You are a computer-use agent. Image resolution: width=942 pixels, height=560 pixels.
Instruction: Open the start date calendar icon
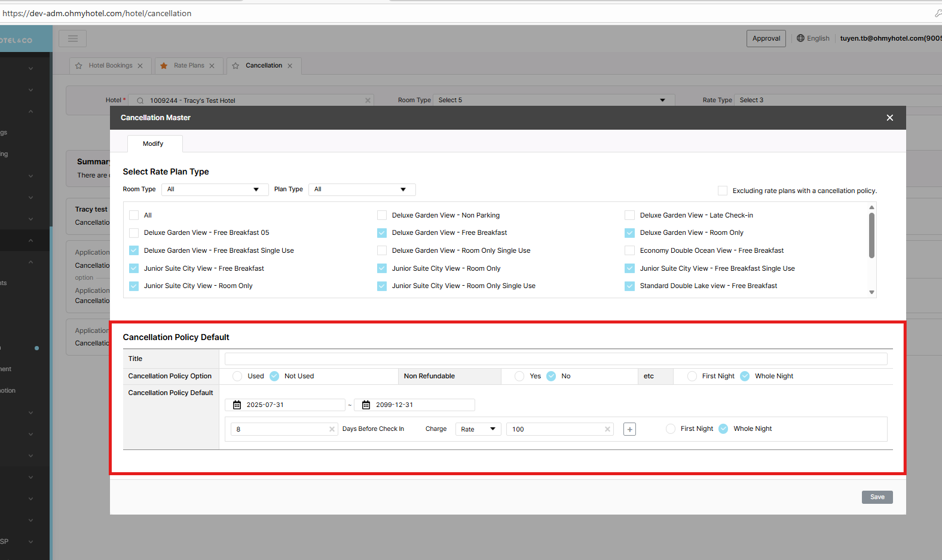click(237, 405)
